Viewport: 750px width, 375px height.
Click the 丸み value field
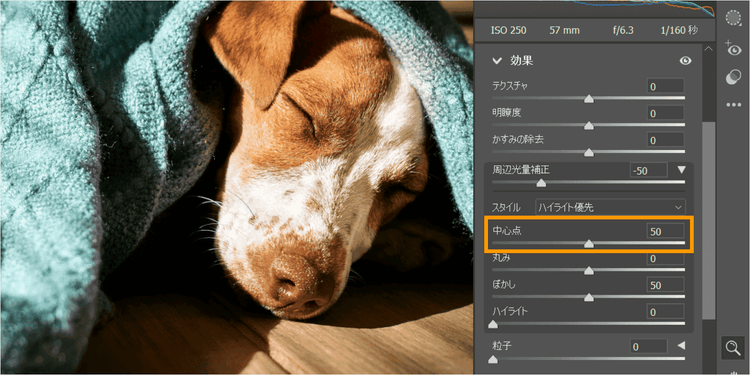point(666,259)
